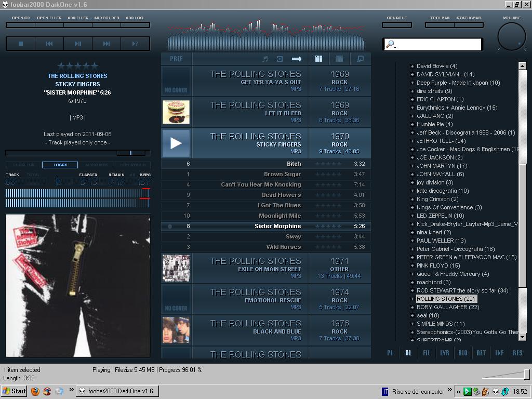This screenshot has height=399, width=532.
Task: Switch to the FIL panel tab
Action: pyautogui.click(x=427, y=353)
